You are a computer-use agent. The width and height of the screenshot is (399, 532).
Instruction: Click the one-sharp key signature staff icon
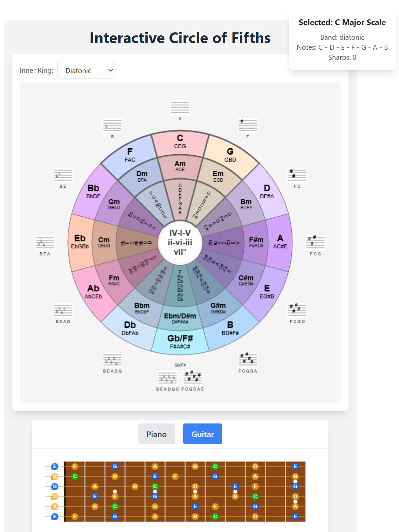[x=248, y=126]
